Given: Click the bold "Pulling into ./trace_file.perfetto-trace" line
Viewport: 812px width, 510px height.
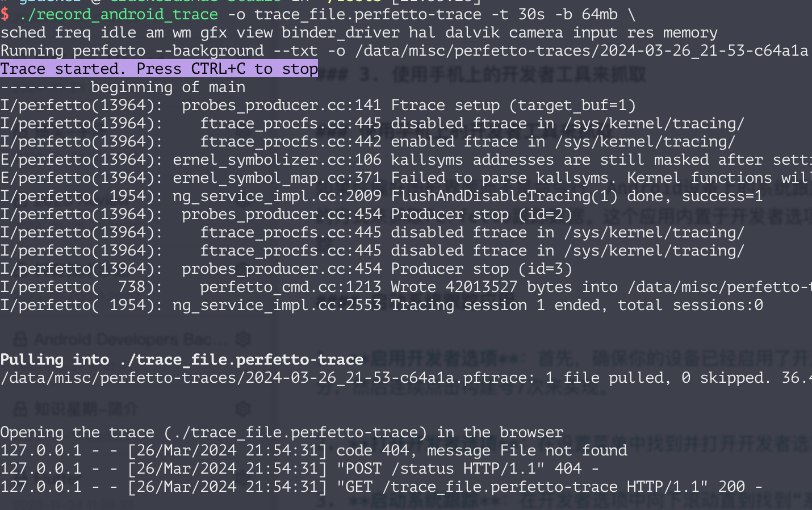Looking at the screenshot, I should click(182, 359).
